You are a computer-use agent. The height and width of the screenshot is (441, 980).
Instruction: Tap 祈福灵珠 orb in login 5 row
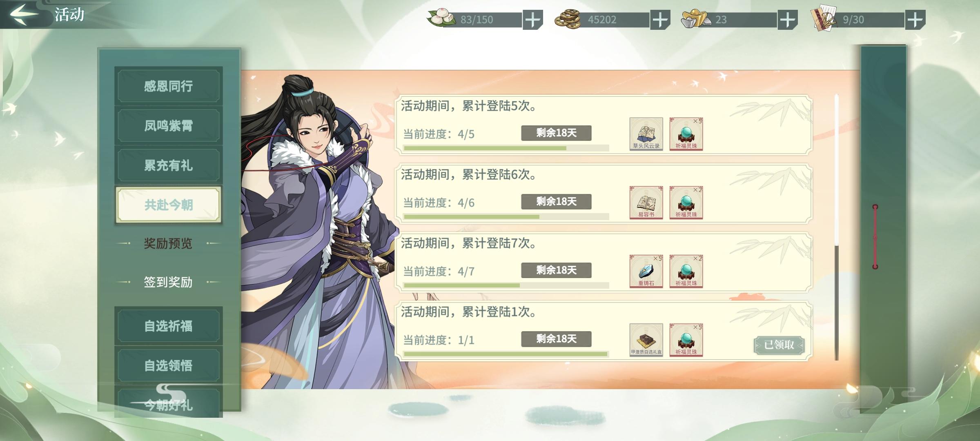(x=686, y=134)
